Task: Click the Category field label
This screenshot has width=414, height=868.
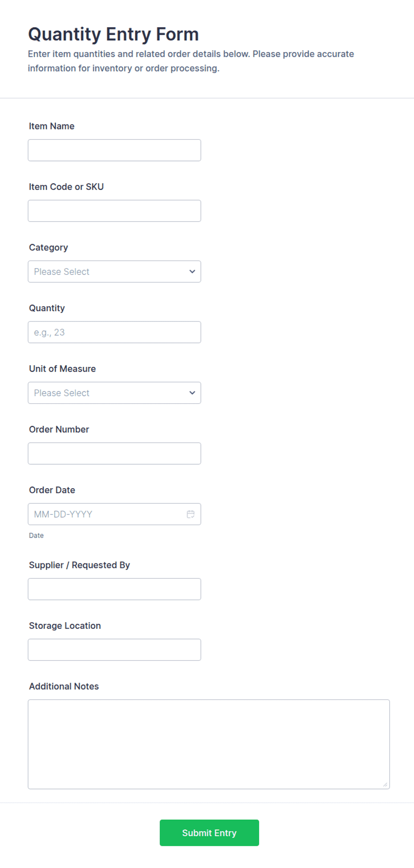Action: click(49, 248)
